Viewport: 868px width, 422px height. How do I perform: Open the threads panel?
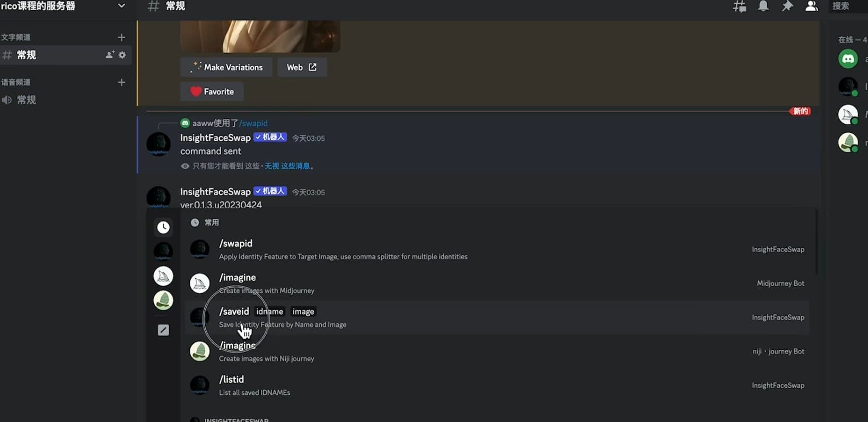pyautogui.click(x=740, y=6)
